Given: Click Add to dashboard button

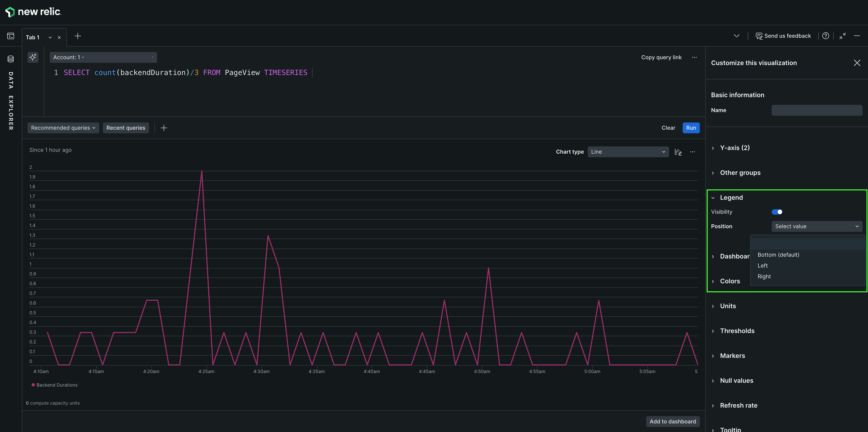Looking at the screenshot, I should click(672, 422).
